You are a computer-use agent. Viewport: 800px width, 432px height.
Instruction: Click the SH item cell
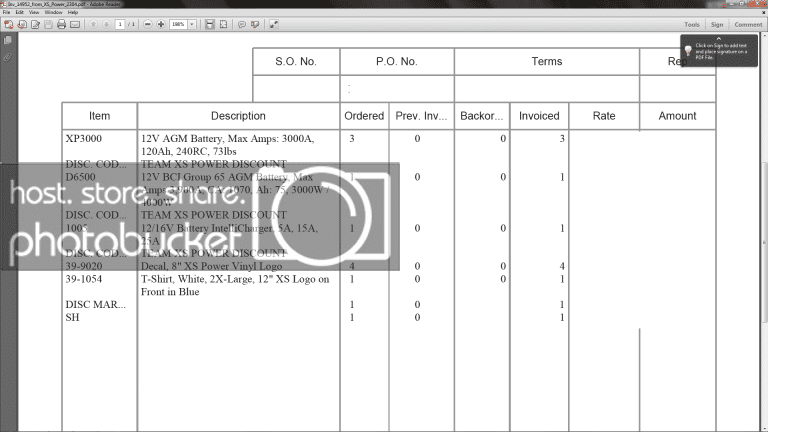(72, 317)
